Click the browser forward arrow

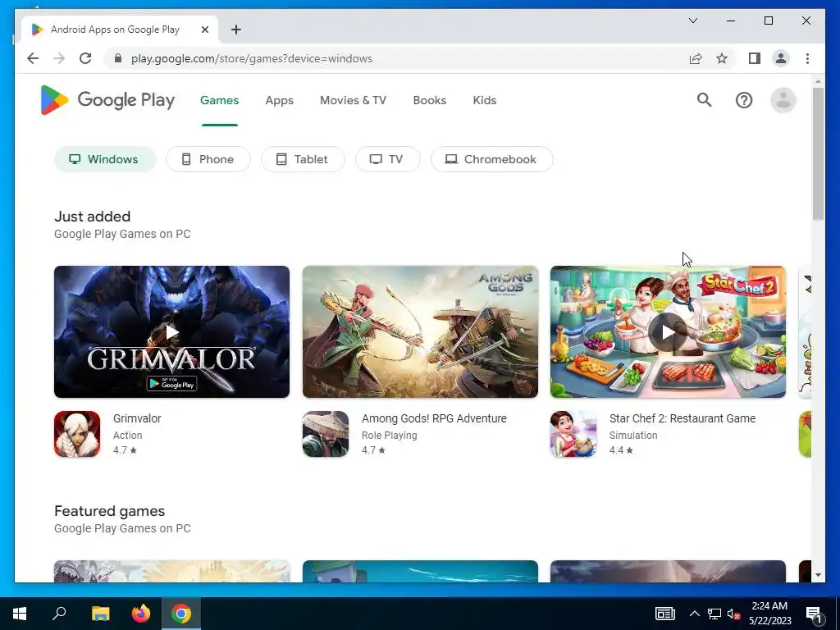[59, 58]
